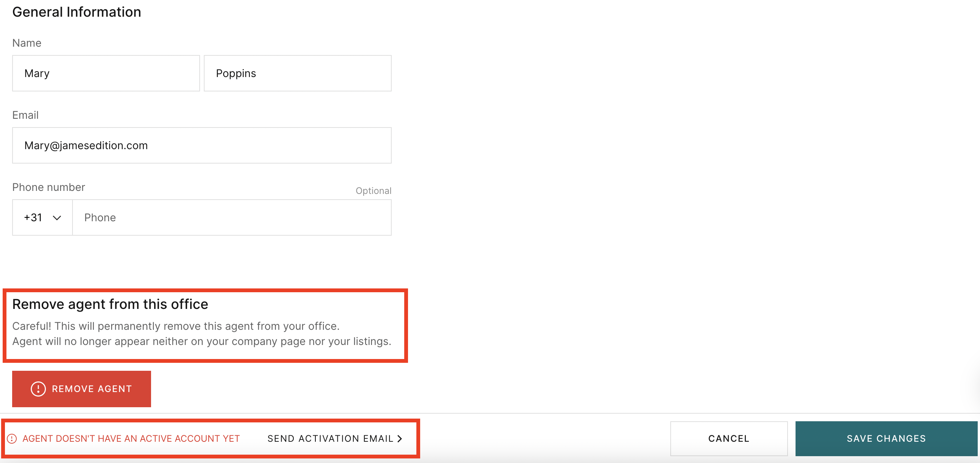Click Save Changes to apply edits
Viewport: 980px width, 463px height.
click(886, 438)
